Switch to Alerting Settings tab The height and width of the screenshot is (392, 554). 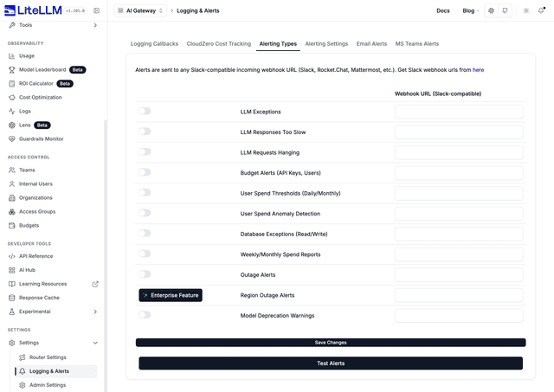326,44
